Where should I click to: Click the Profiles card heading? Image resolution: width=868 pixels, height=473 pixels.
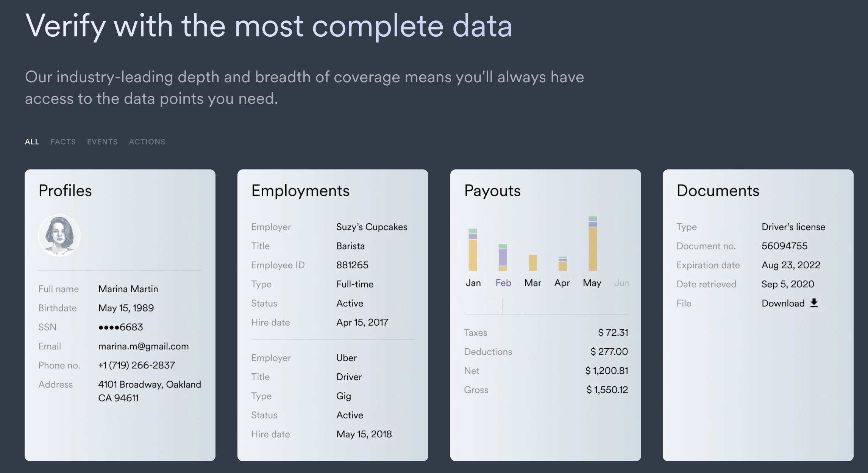[65, 190]
